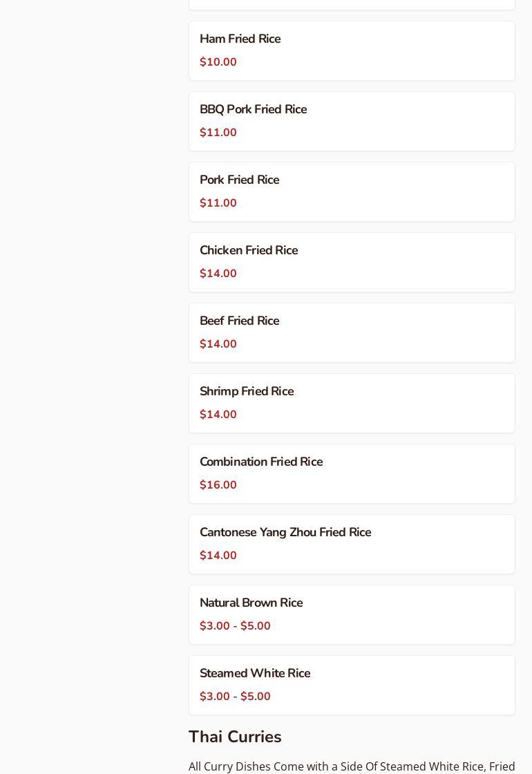Click $11.00 price under BBQ Pork Fried Rice
The image size is (532, 774).
(x=218, y=133)
